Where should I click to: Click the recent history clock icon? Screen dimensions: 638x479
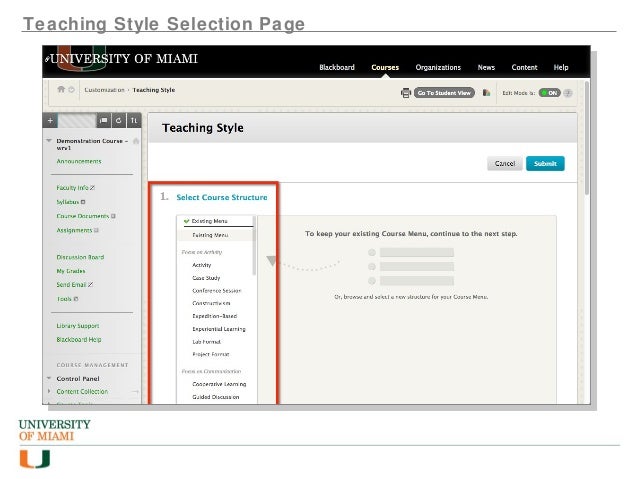(x=72, y=90)
